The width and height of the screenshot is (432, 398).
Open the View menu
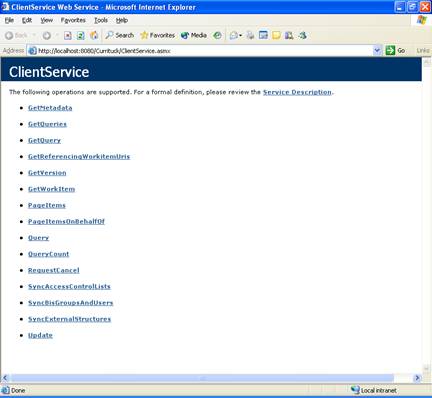(x=47, y=20)
